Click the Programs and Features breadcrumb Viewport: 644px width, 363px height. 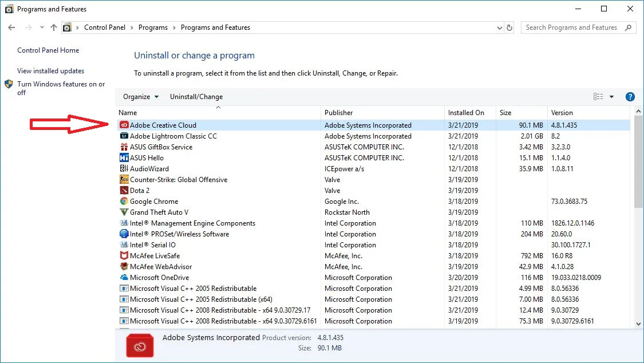pos(215,27)
